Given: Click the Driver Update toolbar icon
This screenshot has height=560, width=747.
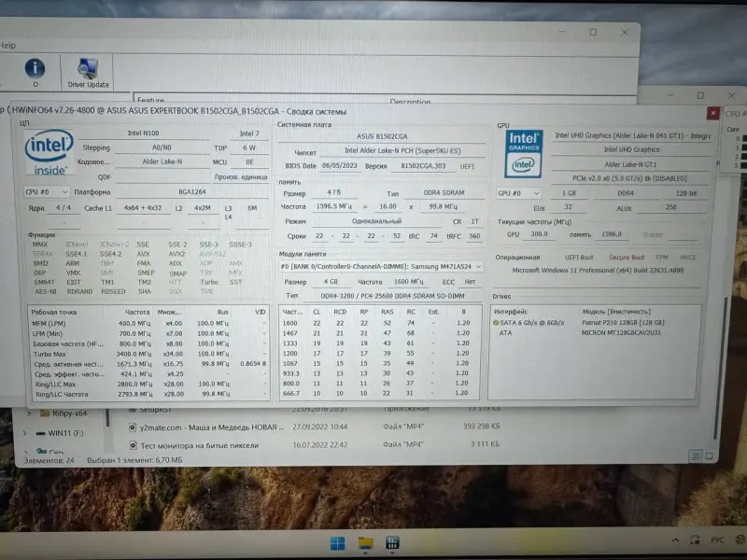Looking at the screenshot, I should [x=88, y=72].
